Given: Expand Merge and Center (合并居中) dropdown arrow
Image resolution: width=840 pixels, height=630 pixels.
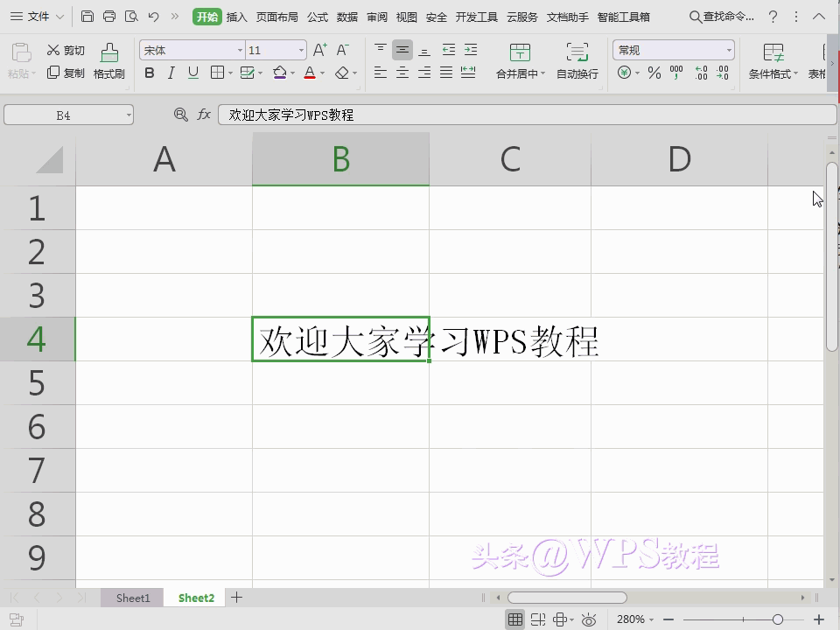Looking at the screenshot, I should pyautogui.click(x=542, y=73).
